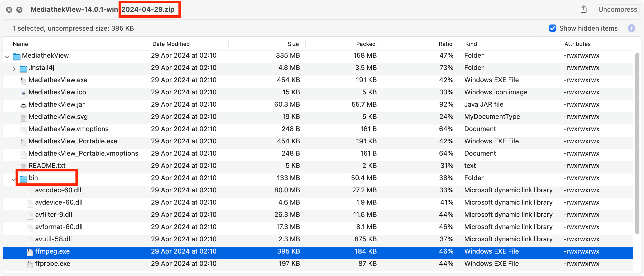
Task: Select the MediathekView_Portable.exe file name
Action: 73,141
